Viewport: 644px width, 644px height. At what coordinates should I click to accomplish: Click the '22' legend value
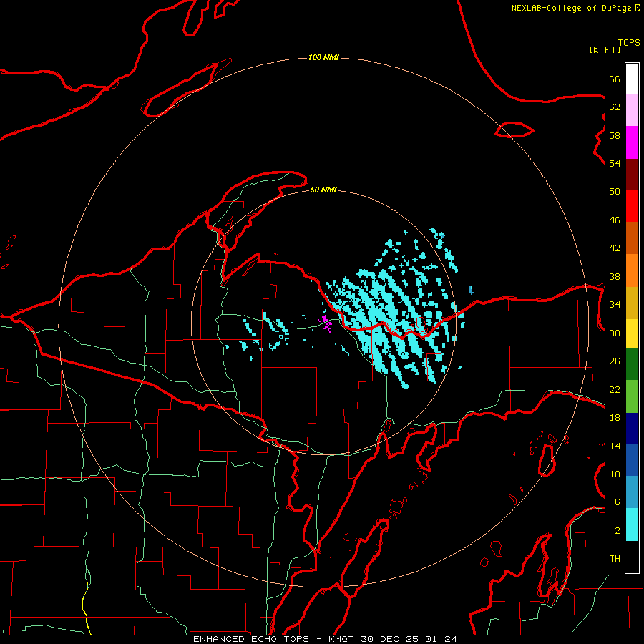(615, 389)
